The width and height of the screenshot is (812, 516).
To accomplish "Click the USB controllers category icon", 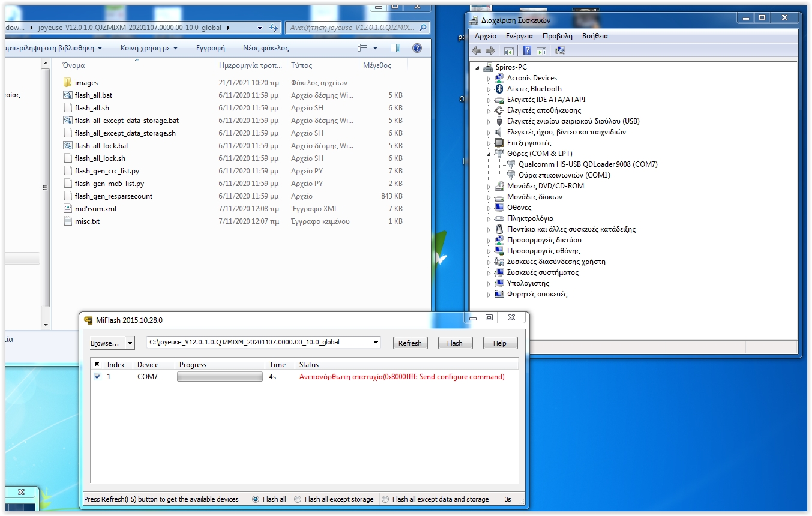I will tap(499, 121).
